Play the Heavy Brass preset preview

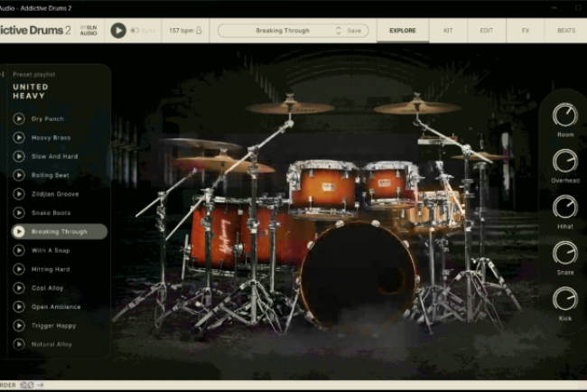[19, 137]
